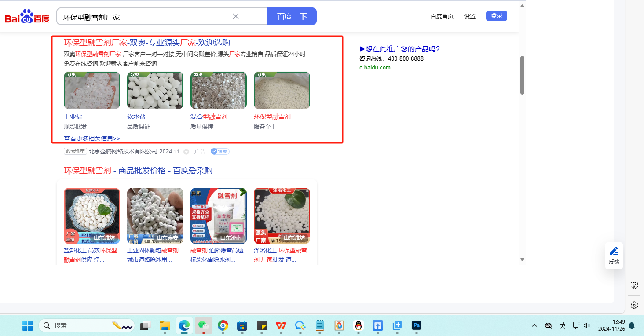Click 查看更多相关信息>> link
This screenshot has height=336, width=644.
point(92,139)
